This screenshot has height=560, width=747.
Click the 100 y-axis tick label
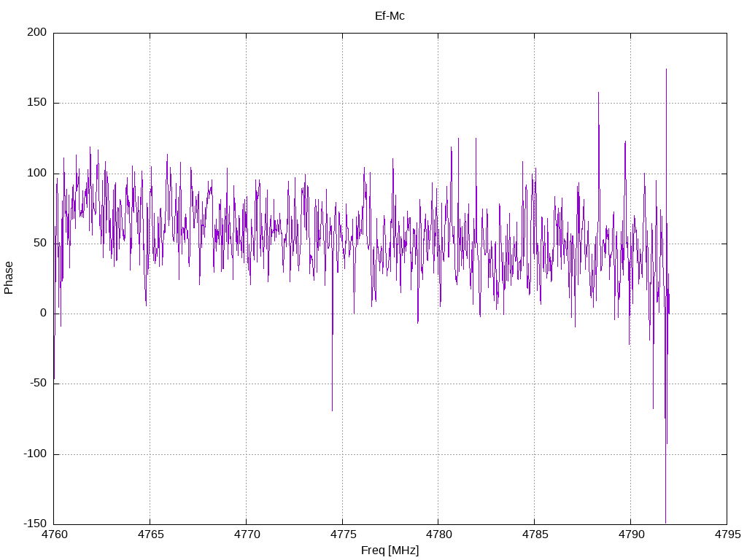pos(37,173)
